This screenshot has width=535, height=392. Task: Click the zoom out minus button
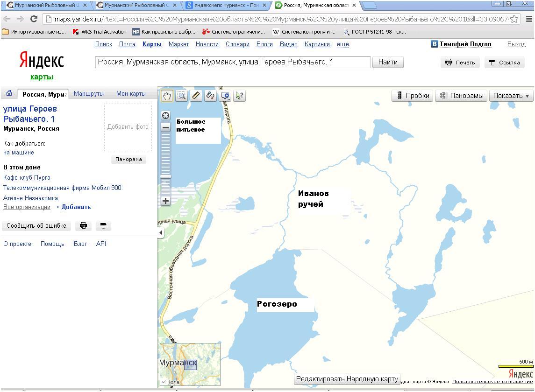coord(166,127)
